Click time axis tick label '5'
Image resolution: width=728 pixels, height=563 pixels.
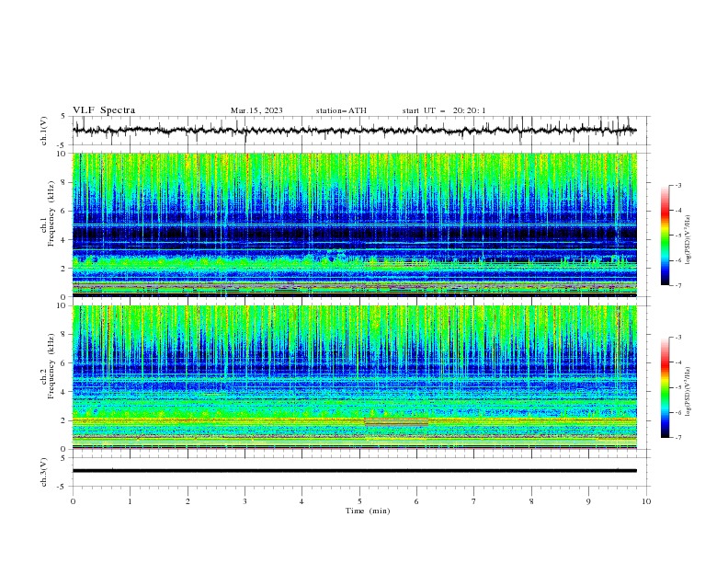pos(359,501)
